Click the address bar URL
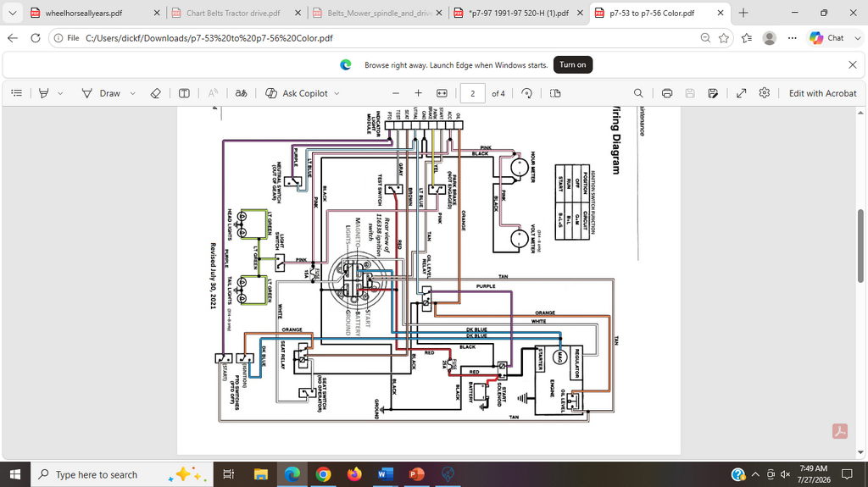This screenshot has height=487, width=868. 209,38
